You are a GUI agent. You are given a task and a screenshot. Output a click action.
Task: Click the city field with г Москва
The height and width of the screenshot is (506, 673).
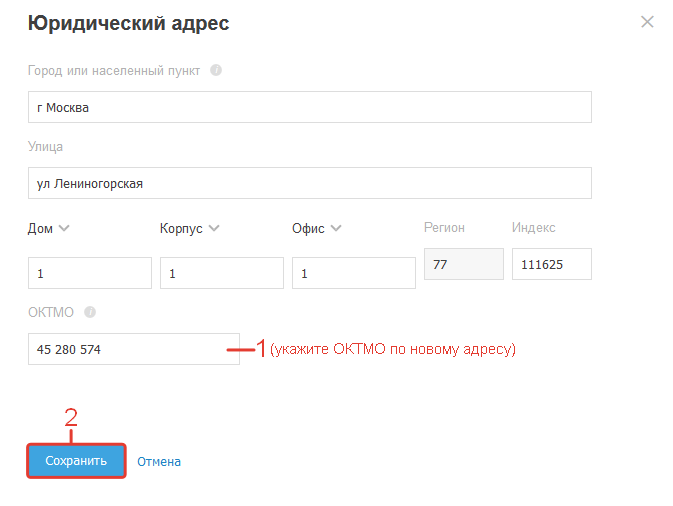click(310, 107)
